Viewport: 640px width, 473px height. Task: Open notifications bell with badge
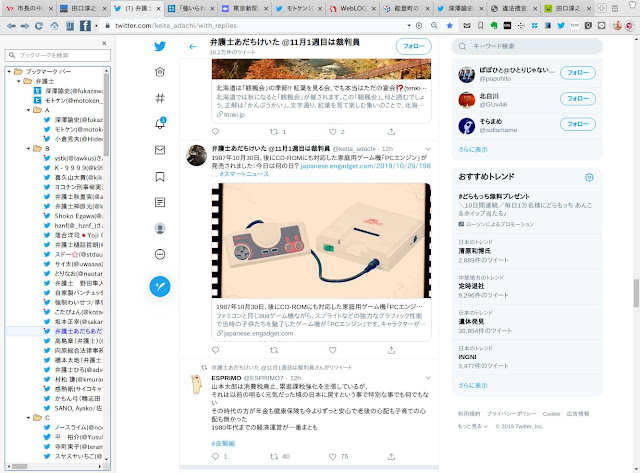160,123
